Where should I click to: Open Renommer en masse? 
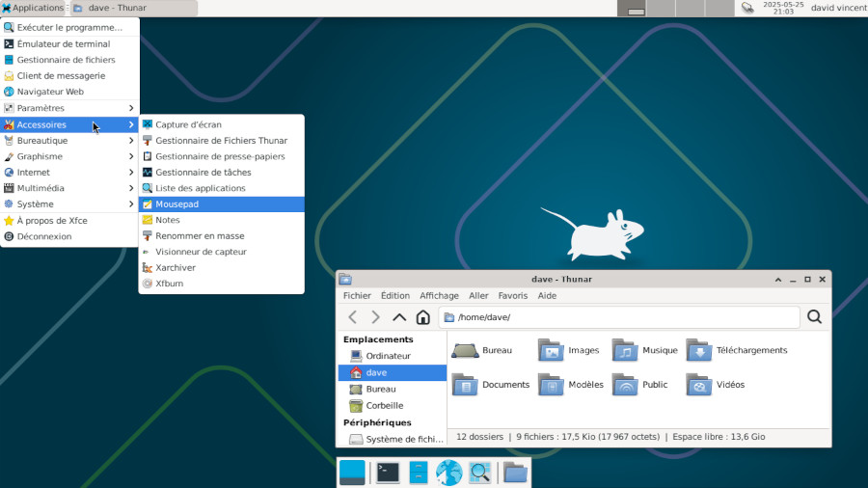pos(222,235)
